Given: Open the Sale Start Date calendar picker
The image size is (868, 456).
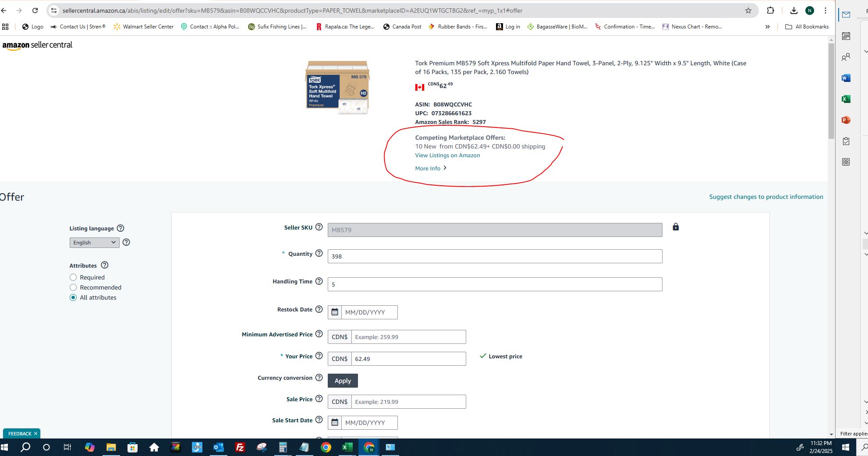Looking at the screenshot, I should [x=335, y=423].
